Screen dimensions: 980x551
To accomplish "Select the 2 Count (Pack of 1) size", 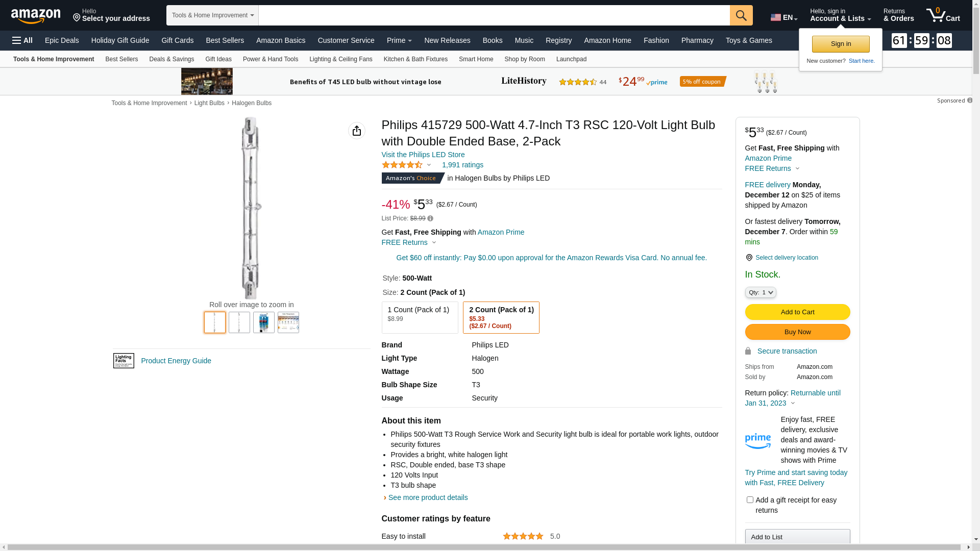I will pyautogui.click(x=501, y=317).
